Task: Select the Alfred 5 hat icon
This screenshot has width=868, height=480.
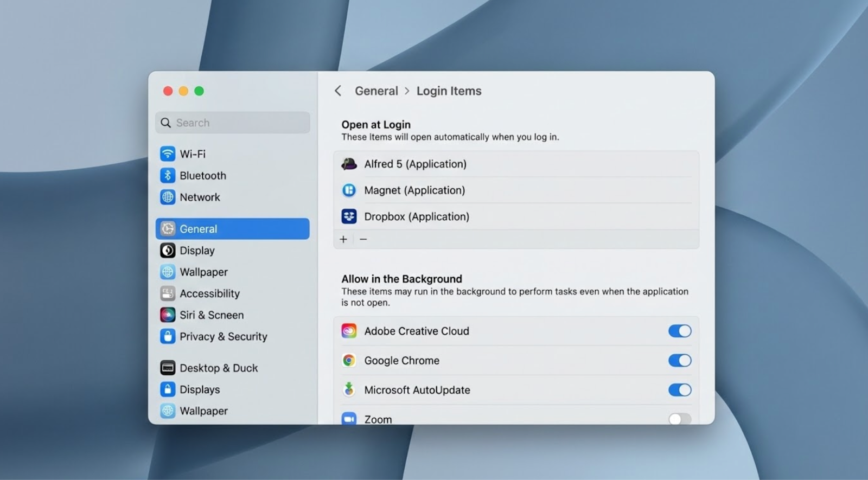Action: point(349,164)
